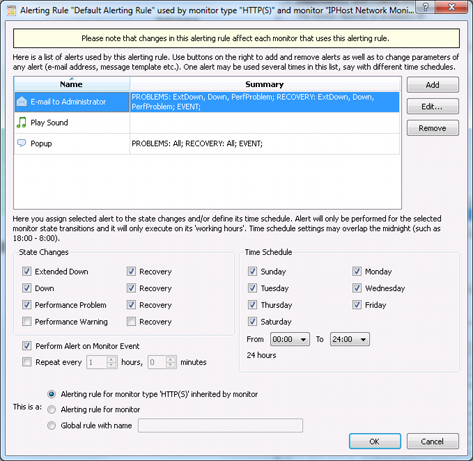
Task: Click the dialog title bar document icon
Action: (x=11, y=11)
